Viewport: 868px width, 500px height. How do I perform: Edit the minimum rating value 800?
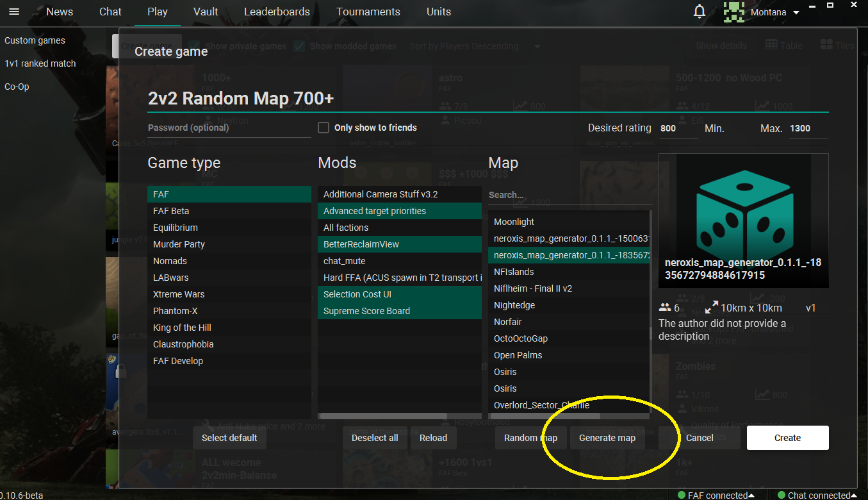(678, 128)
